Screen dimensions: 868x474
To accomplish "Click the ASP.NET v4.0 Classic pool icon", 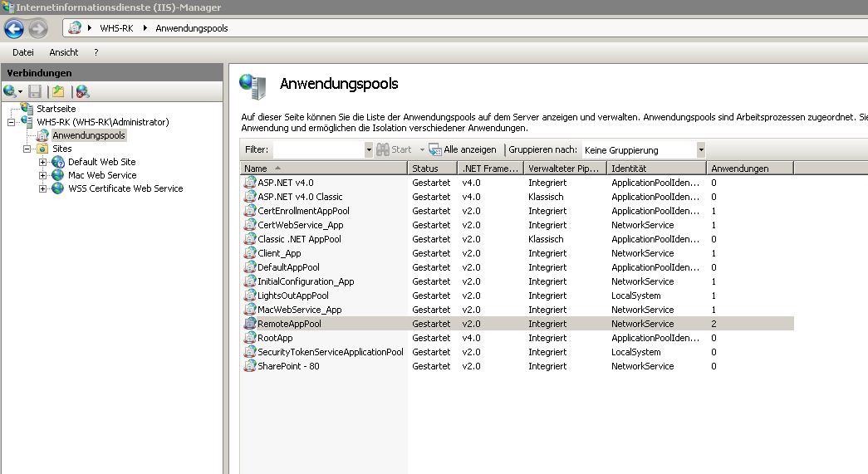I will click(250, 197).
